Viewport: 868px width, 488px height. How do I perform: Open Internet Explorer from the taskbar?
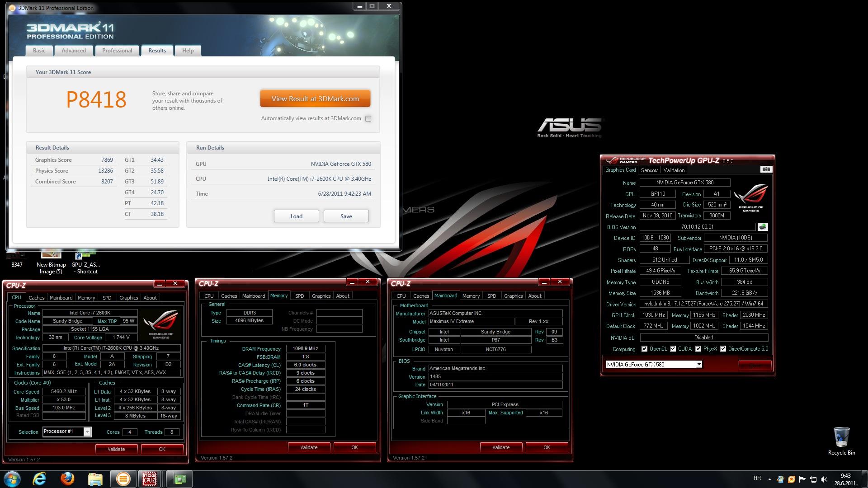point(40,479)
